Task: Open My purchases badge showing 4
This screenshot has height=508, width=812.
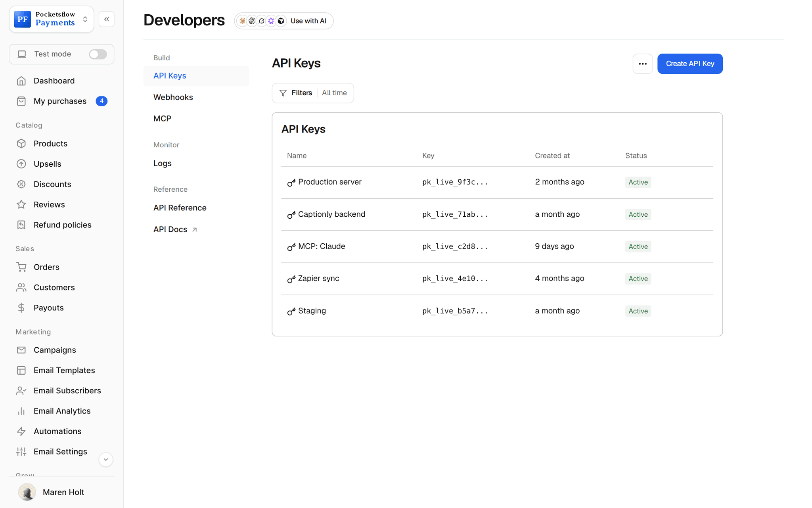Action: click(101, 101)
